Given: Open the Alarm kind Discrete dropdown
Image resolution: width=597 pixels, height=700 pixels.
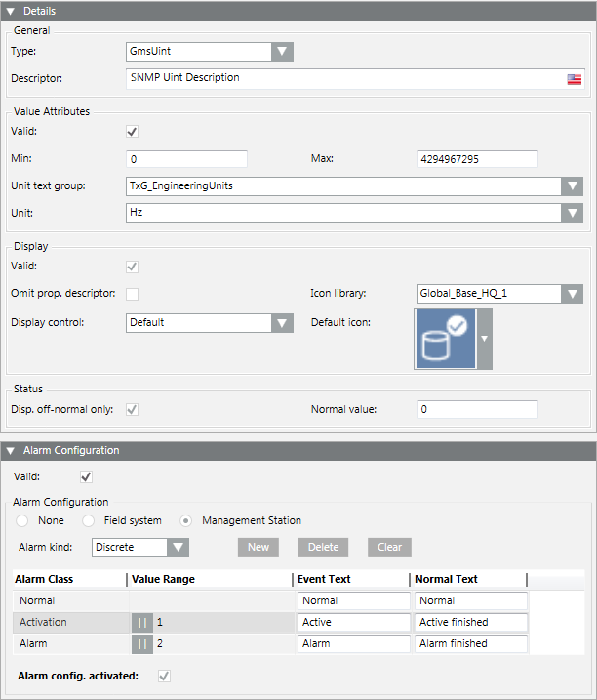Looking at the screenshot, I should click(178, 548).
